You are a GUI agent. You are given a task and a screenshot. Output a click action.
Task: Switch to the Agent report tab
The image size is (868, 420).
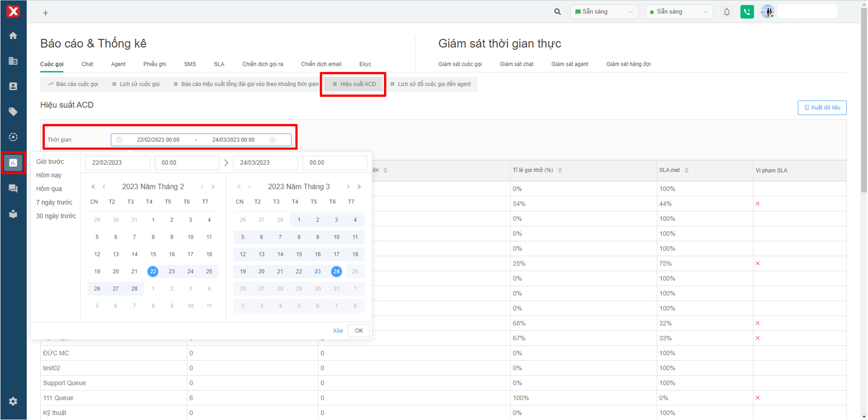[x=118, y=64]
